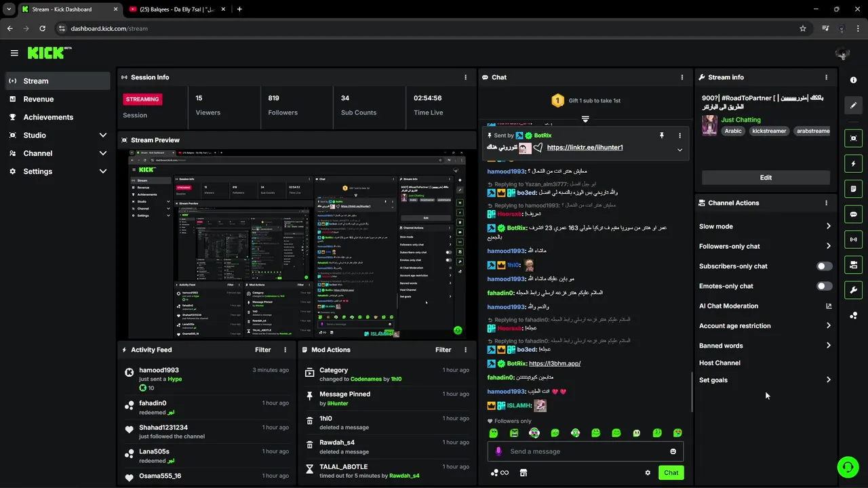Click the purple microphone icon in message box

click(x=498, y=451)
